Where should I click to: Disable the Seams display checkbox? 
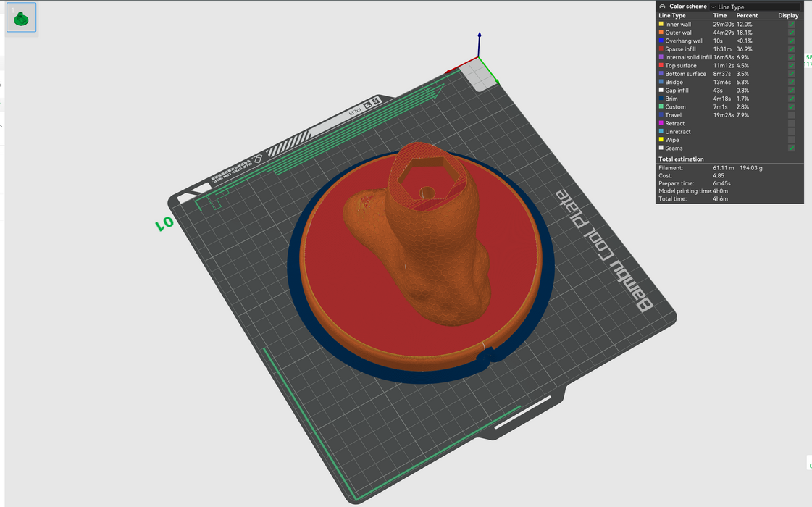point(791,148)
